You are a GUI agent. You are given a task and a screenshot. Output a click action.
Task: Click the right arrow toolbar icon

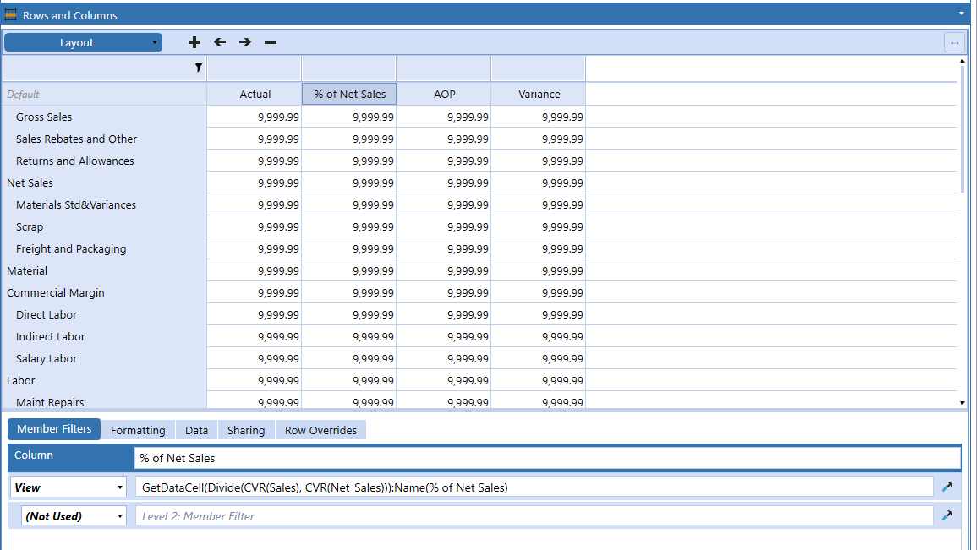tap(244, 41)
